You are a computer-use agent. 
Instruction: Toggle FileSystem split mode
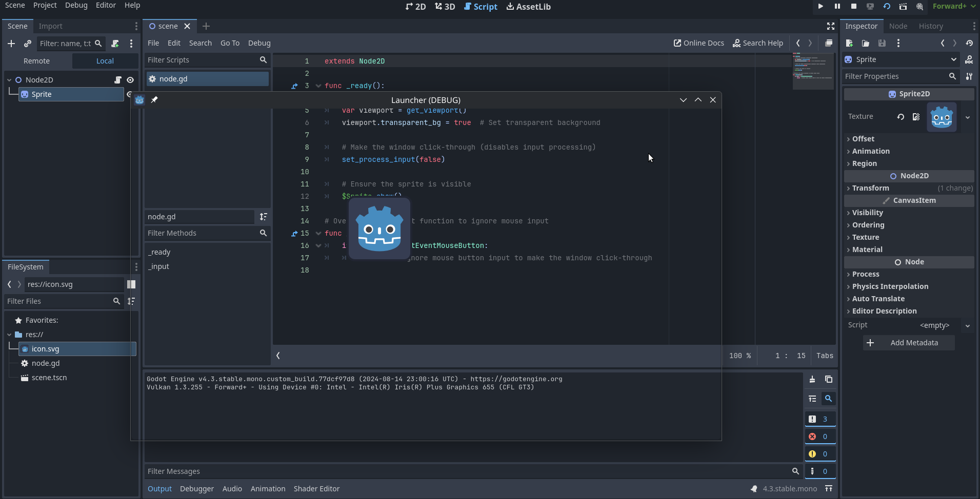(131, 284)
